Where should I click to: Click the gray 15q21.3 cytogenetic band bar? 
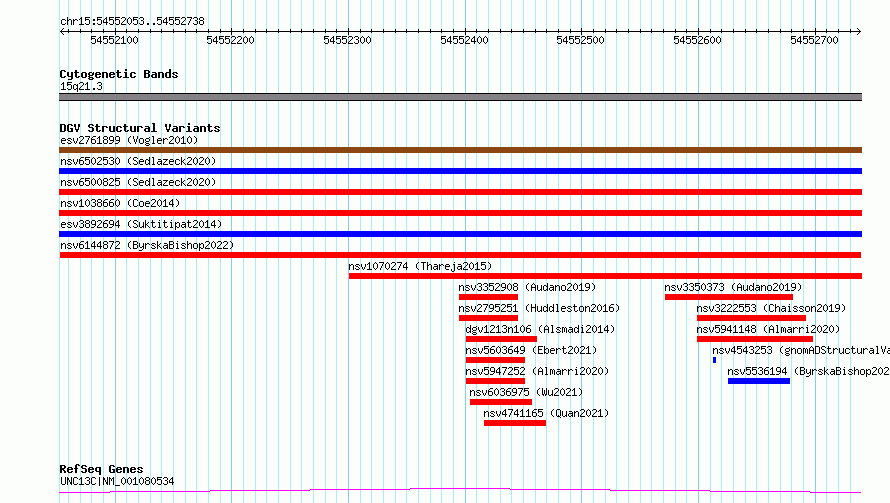460,97
